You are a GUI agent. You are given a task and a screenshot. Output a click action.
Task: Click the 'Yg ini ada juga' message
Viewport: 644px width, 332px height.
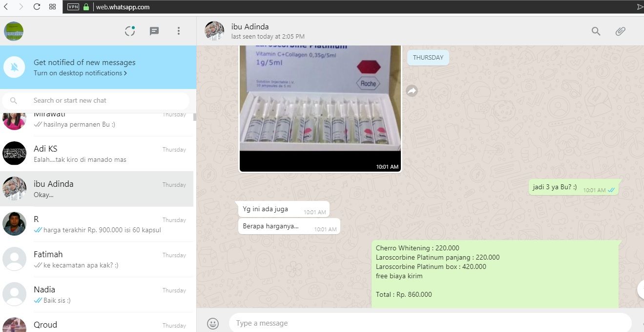tap(284, 209)
